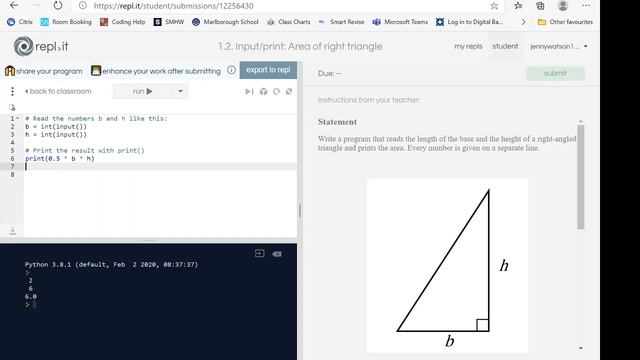Click the repl.it logo
Screen dimensions: 640x360
[41, 46]
